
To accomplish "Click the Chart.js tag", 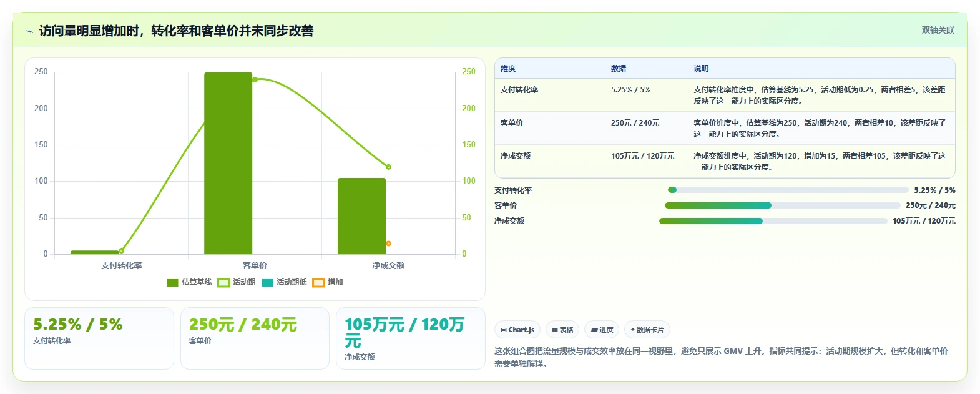I will 517,330.
